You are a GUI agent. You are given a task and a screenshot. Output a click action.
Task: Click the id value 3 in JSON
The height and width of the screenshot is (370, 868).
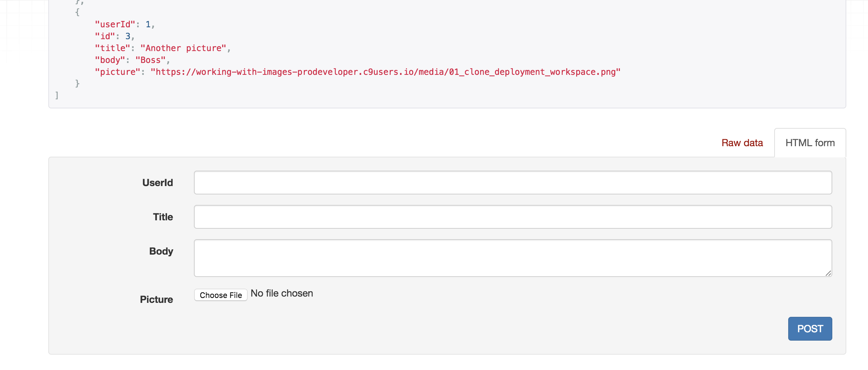click(x=128, y=36)
